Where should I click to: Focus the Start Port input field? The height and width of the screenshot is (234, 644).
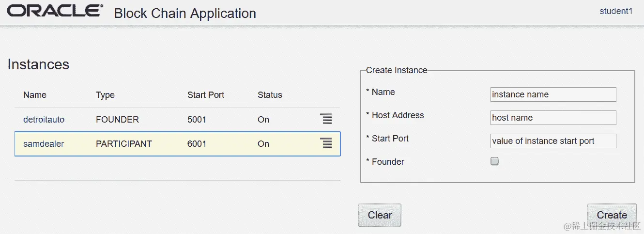(553, 141)
